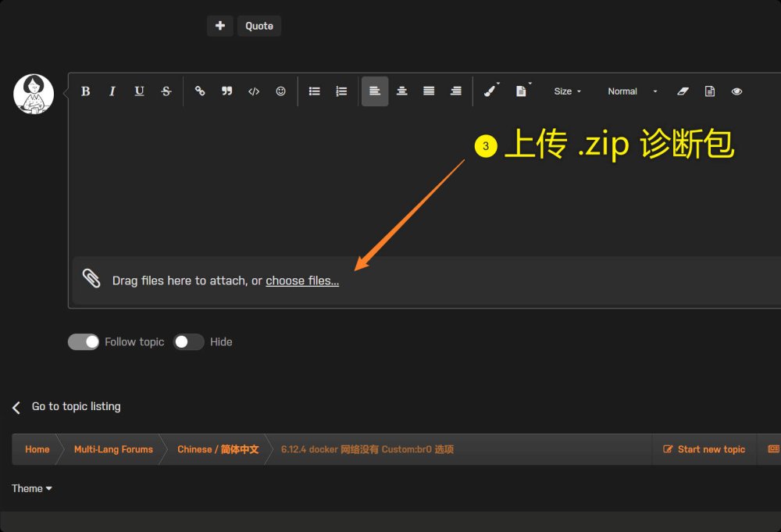The image size is (781, 532).
Task: Preview the post with eye icon
Action: click(736, 91)
